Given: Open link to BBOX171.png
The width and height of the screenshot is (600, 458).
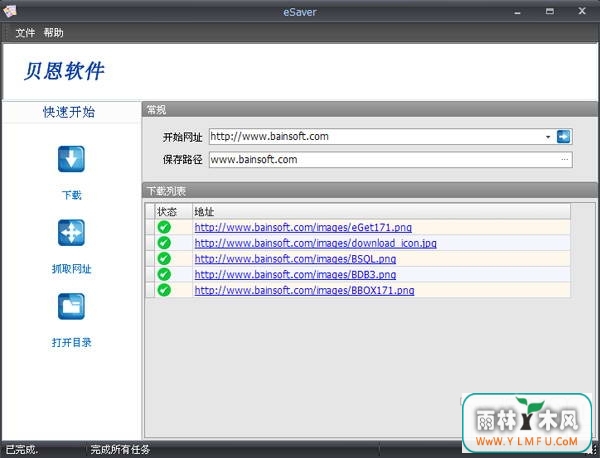Looking at the screenshot, I should [x=304, y=290].
